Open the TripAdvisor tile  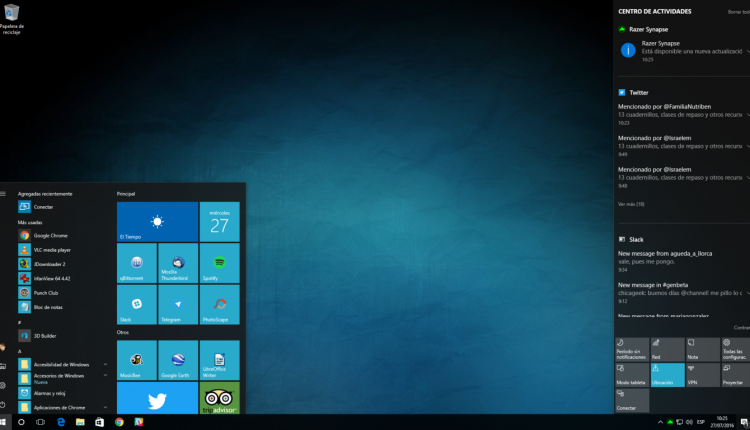pos(219,400)
